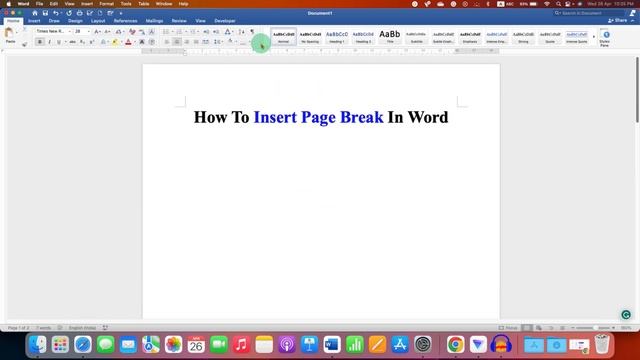The width and height of the screenshot is (640, 360).
Task: Apply superscript formatting
Action: coord(92,42)
